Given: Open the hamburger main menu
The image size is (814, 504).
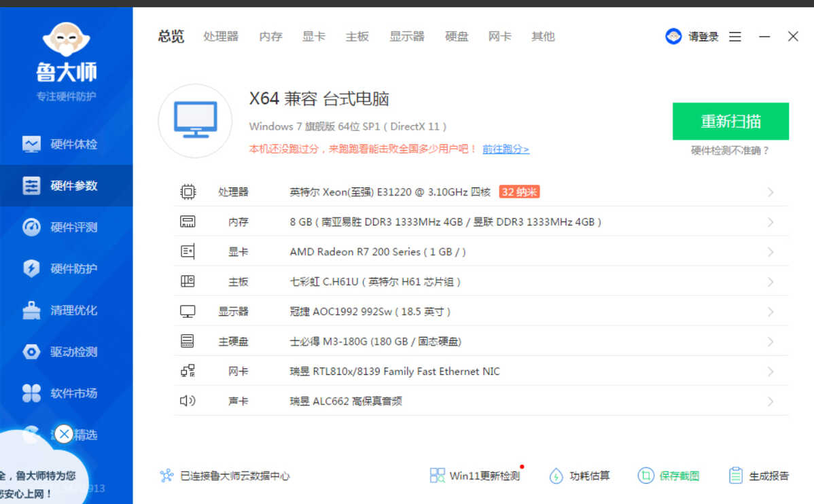Looking at the screenshot, I should (x=735, y=36).
